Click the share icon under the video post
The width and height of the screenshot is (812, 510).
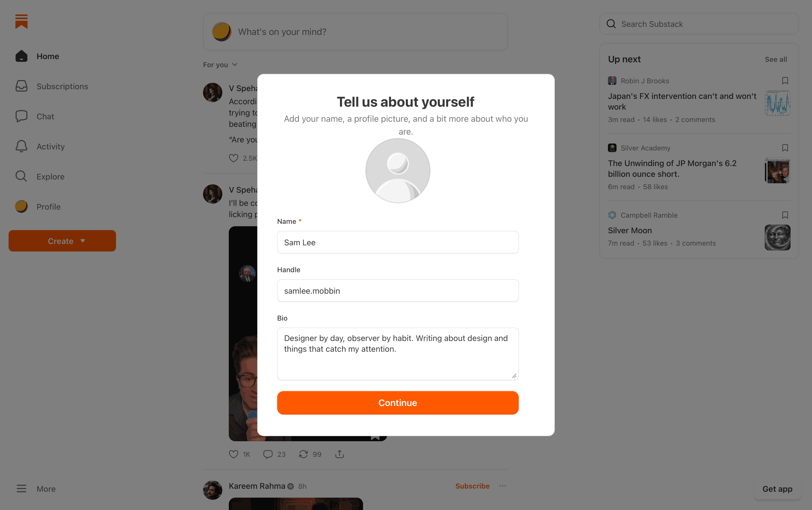339,454
